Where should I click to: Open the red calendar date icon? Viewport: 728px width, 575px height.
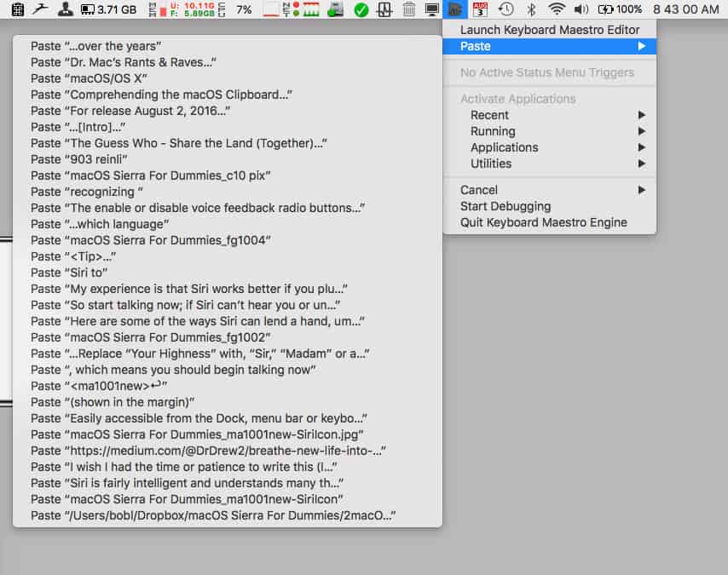[x=480, y=9]
